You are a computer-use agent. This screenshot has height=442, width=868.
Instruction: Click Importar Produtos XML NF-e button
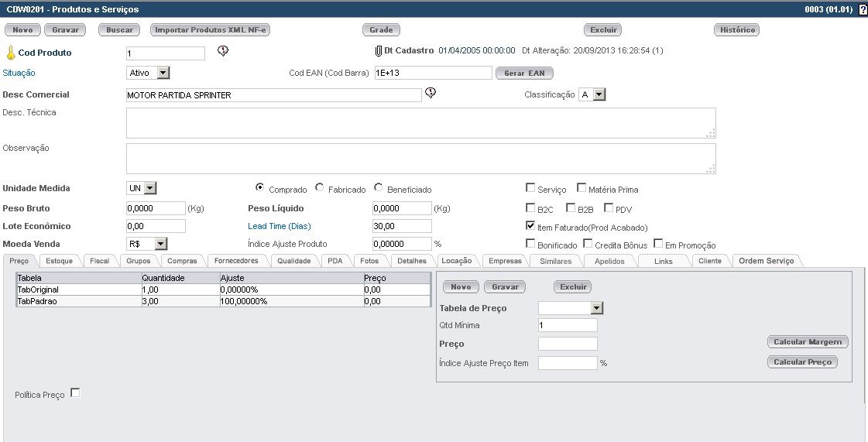click(211, 30)
